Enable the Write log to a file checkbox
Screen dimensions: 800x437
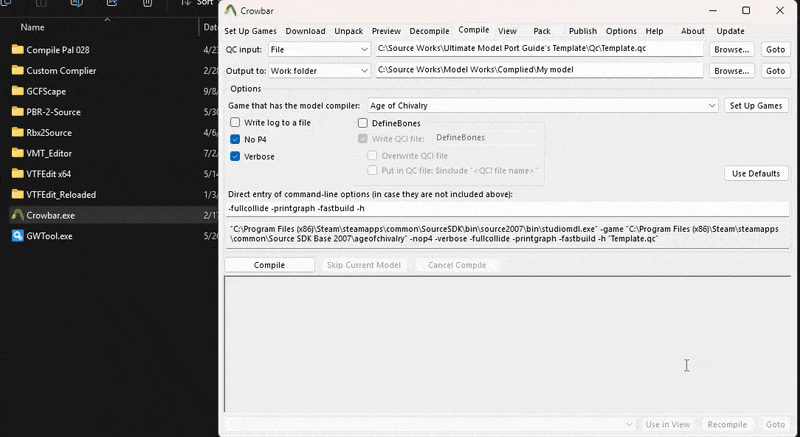(235, 123)
